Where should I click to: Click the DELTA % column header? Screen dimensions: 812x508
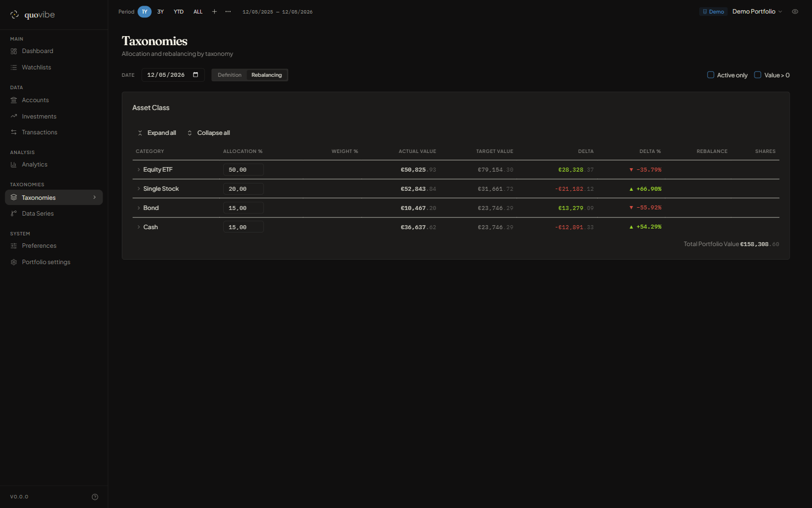click(650, 151)
